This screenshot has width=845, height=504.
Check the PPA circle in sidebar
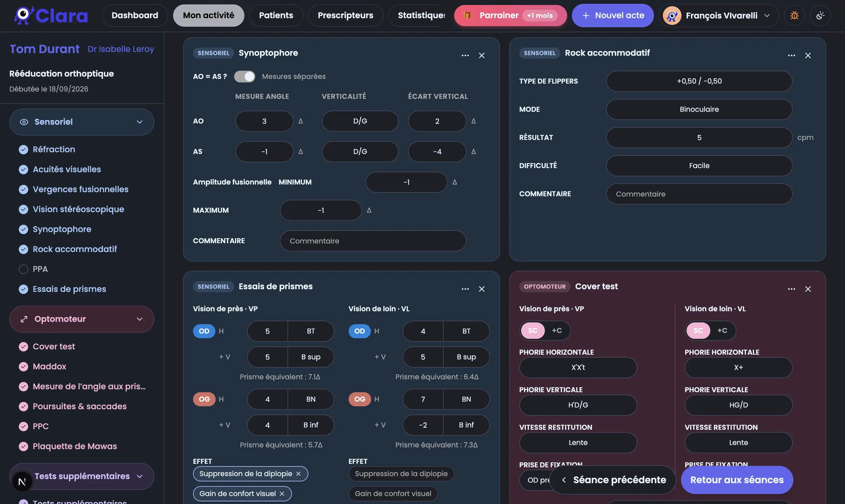tap(23, 269)
